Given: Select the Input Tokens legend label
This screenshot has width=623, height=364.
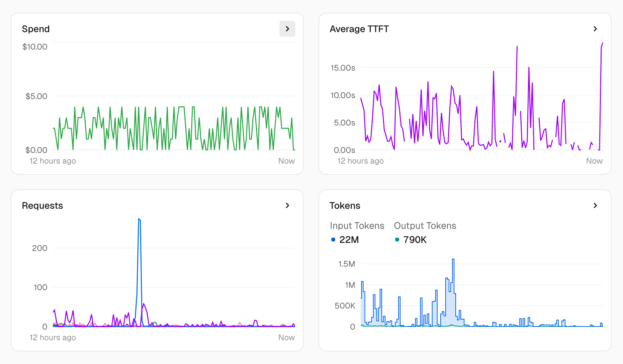Looking at the screenshot, I should point(357,226).
